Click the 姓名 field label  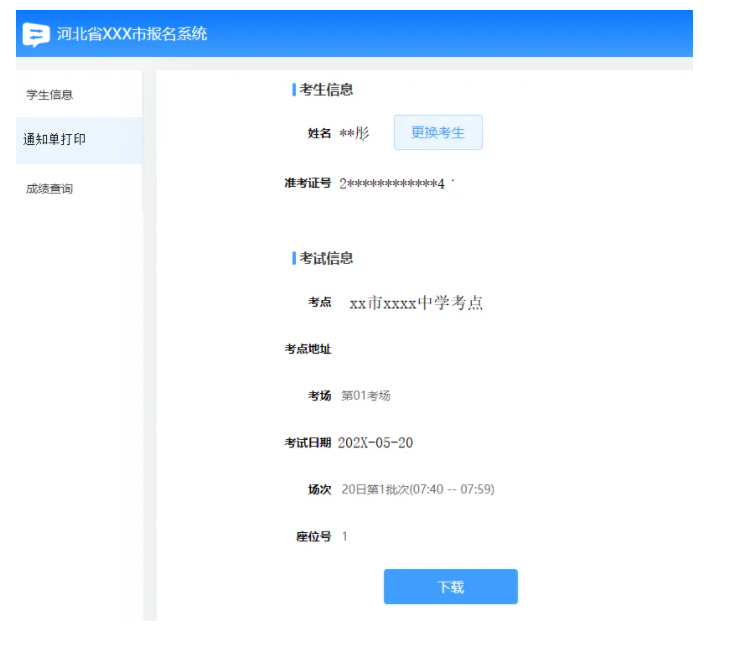(x=319, y=134)
